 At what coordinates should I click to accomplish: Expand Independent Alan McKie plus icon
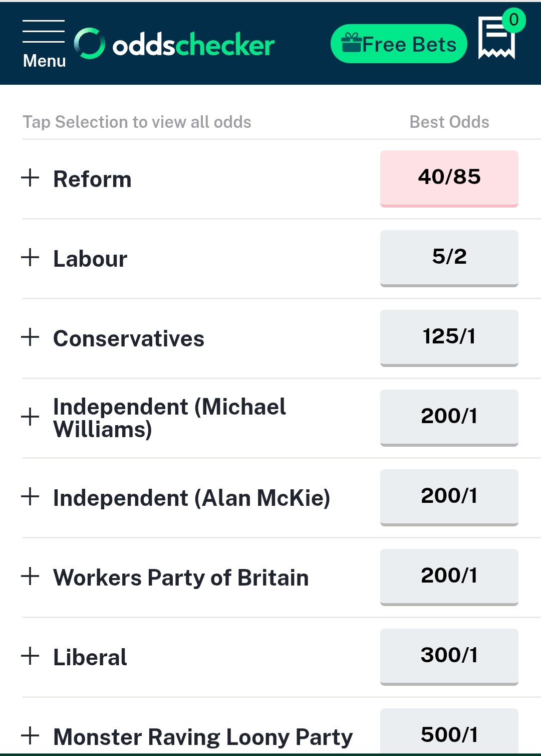pyautogui.click(x=31, y=496)
